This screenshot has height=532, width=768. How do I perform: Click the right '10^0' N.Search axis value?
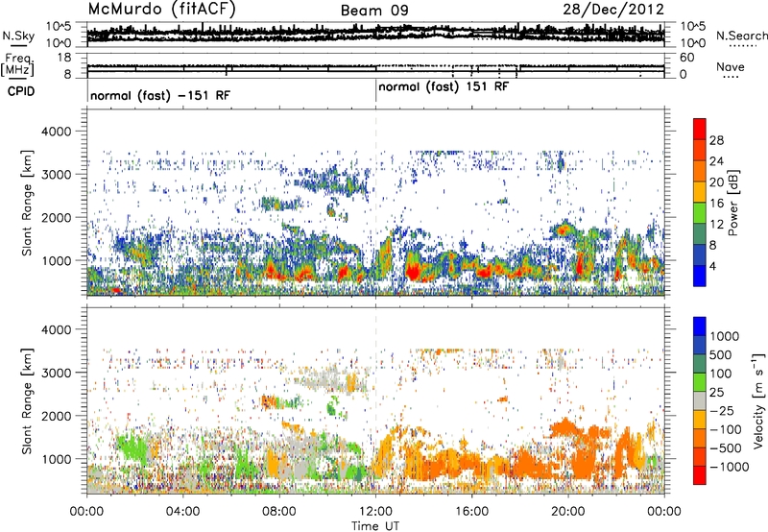coord(692,43)
